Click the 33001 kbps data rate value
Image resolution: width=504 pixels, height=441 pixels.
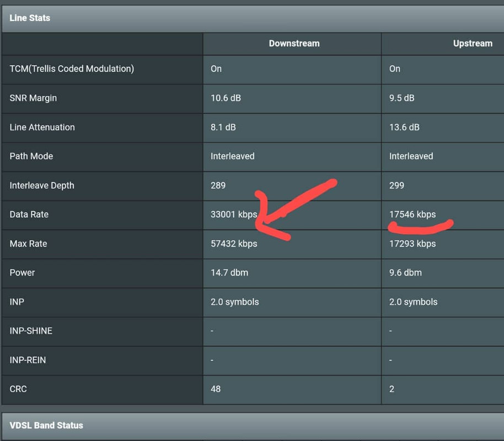point(234,214)
